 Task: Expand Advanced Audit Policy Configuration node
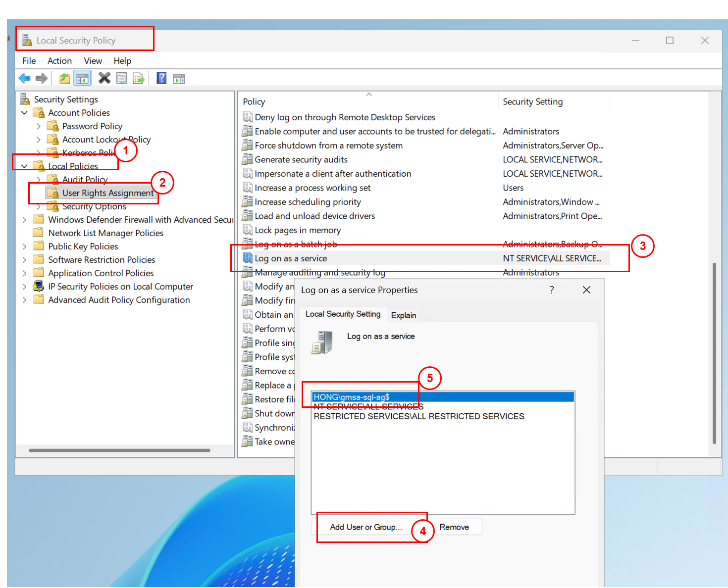pos(24,300)
